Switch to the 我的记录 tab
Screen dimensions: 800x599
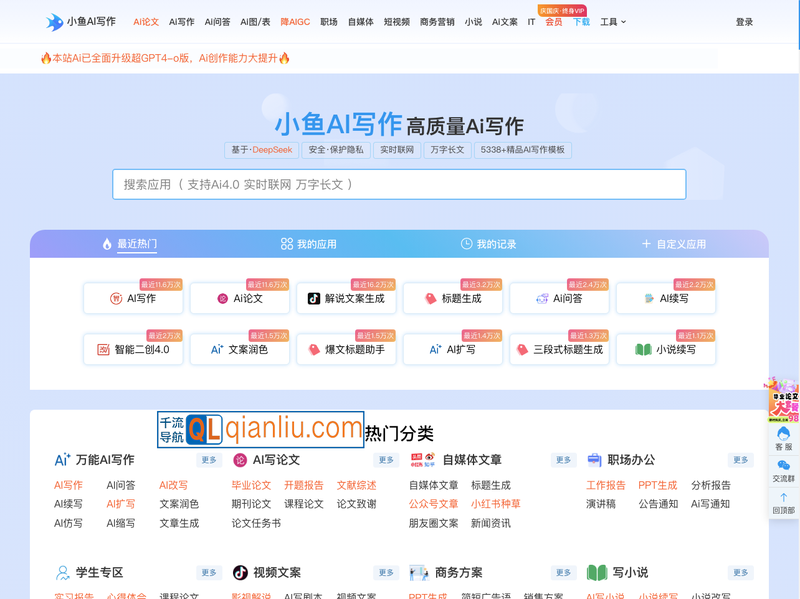pyautogui.click(x=488, y=244)
